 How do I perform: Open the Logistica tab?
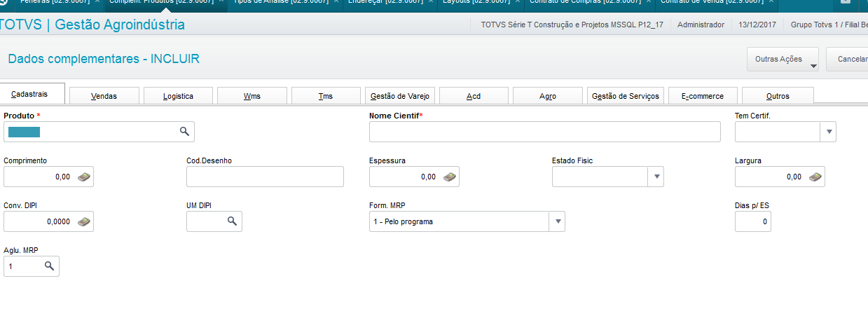tap(178, 96)
